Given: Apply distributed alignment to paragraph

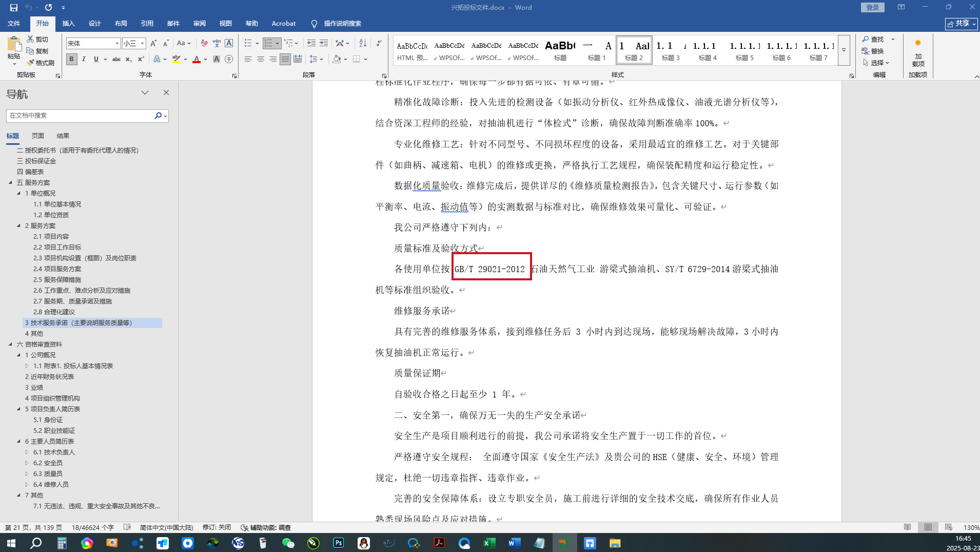Looking at the screenshot, I should (298, 60).
